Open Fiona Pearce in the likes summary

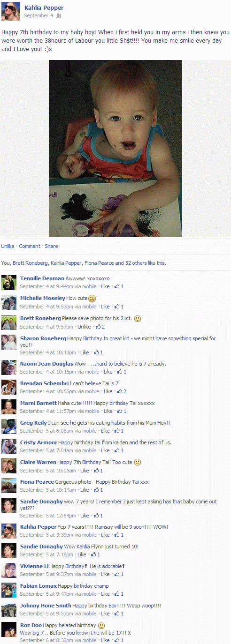click(99, 263)
